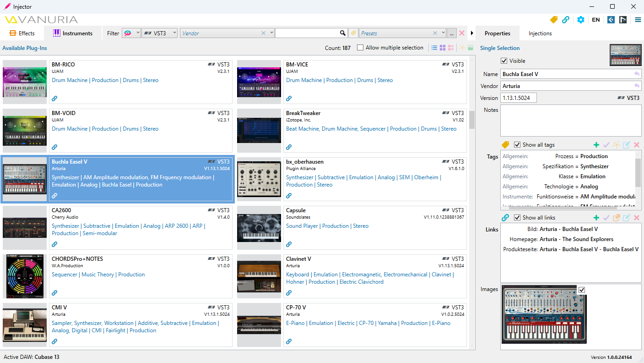Switch to list view layout

[x=434, y=48]
